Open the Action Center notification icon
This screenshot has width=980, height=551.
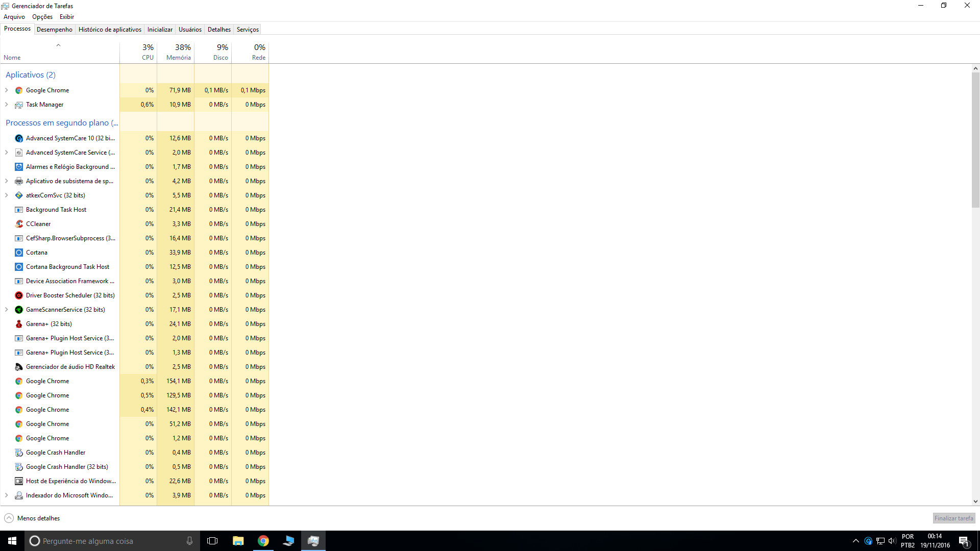point(964,541)
